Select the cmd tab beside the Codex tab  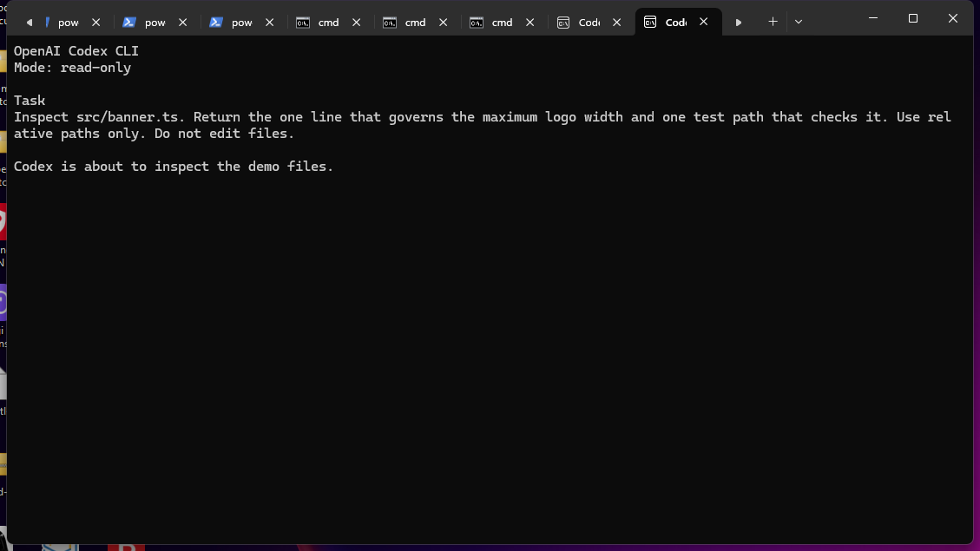click(x=502, y=22)
